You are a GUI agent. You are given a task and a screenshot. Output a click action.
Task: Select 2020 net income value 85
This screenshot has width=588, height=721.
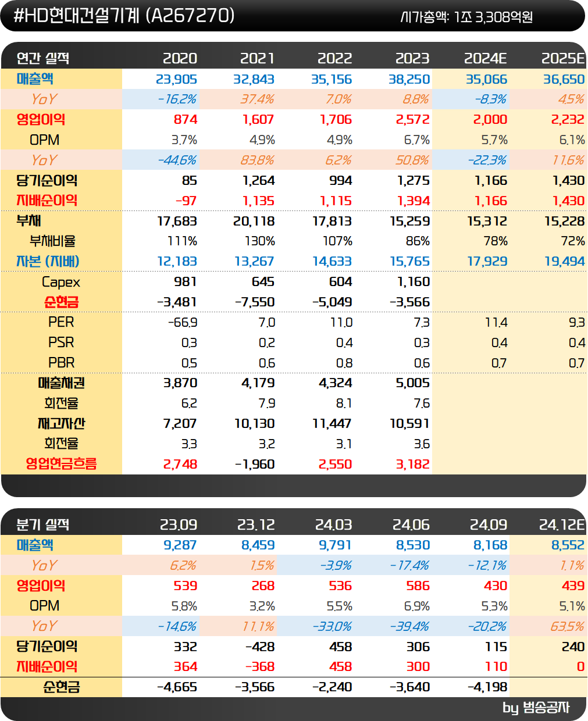(x=189, y=181)
